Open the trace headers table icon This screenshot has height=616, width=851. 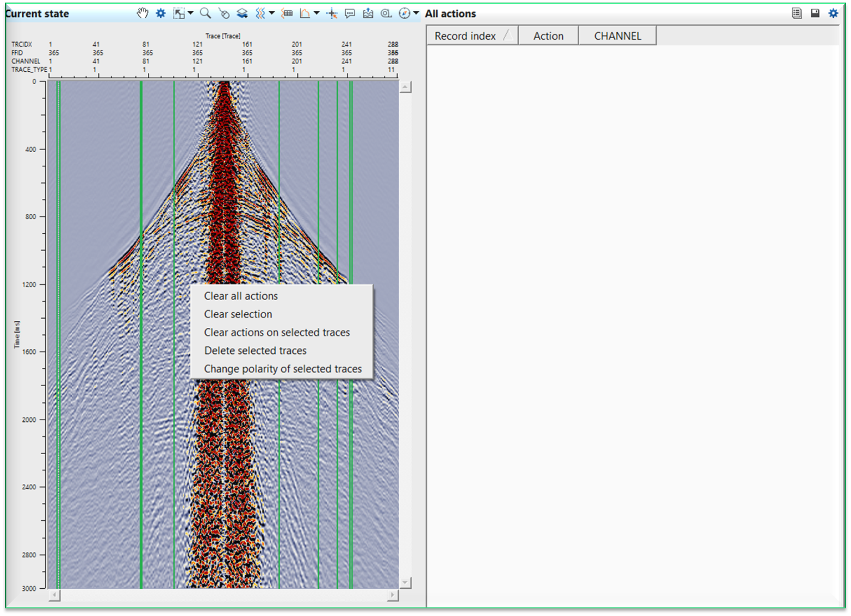coord(287,13)
